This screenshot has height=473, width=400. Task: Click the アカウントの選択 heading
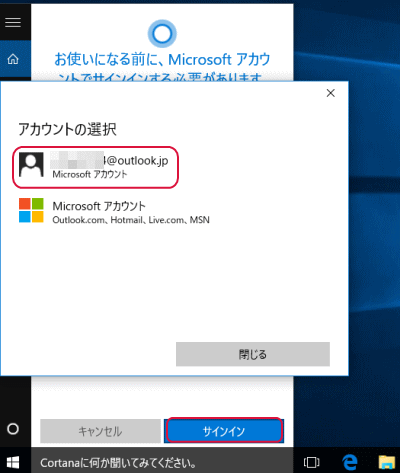67,129
